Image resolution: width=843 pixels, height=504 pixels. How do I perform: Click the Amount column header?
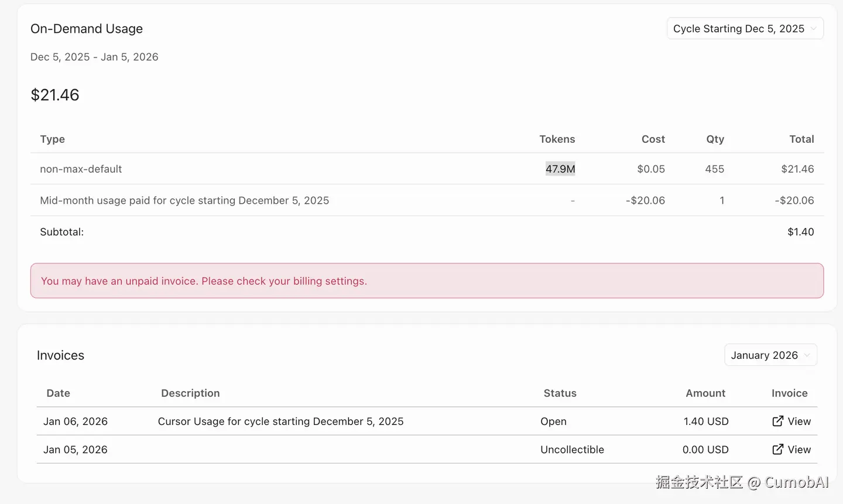[705, 393]
